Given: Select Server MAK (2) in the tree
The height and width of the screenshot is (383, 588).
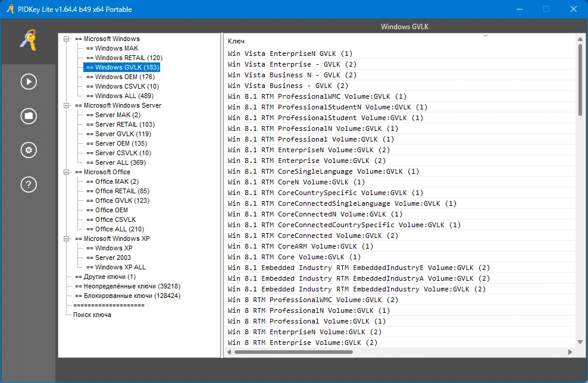Looking at the screenshot, I should 113,115.
